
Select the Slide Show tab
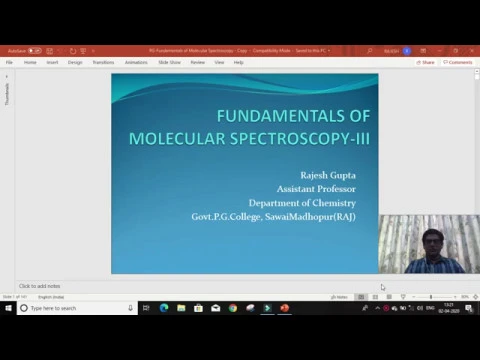point(169,62)
